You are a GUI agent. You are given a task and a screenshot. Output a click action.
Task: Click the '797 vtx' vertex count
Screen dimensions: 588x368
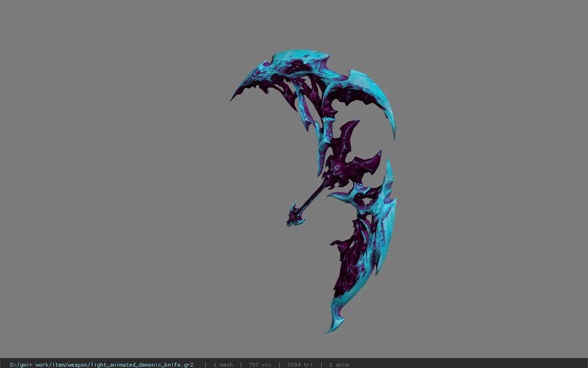pyautogui.click(x=260, y=365)
